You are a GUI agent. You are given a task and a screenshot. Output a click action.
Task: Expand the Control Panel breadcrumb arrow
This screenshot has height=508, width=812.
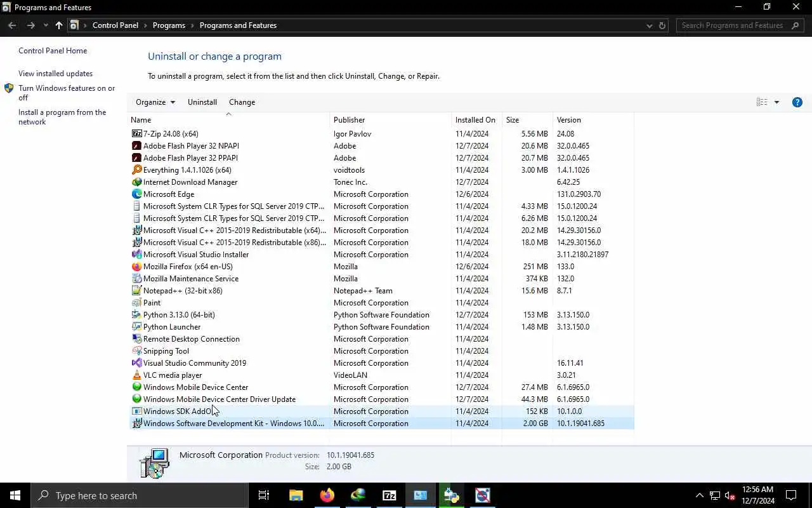tap(146, 25)
